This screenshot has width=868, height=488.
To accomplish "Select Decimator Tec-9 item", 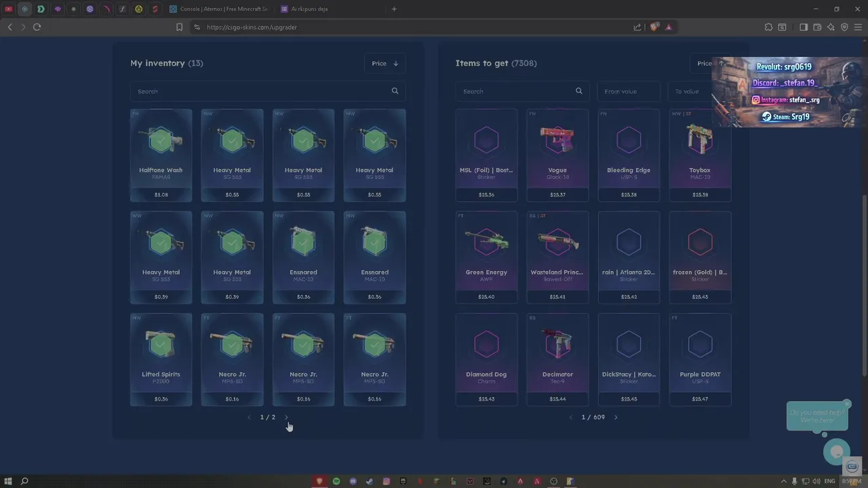I will click(557, 359).
